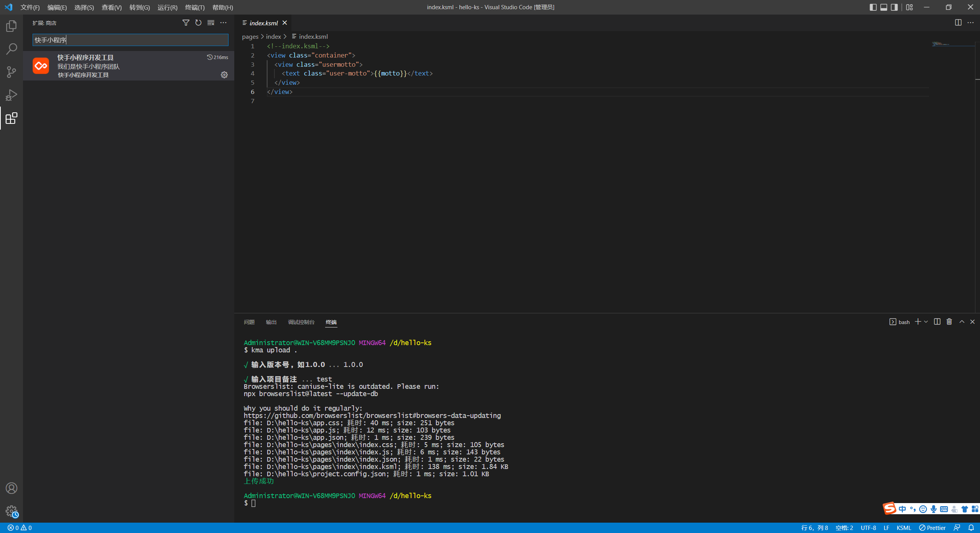The image size is (980, 533).
Task: Click Sogou microphone voice input icon
Action: pyautogui.click(x=934, y=509)
